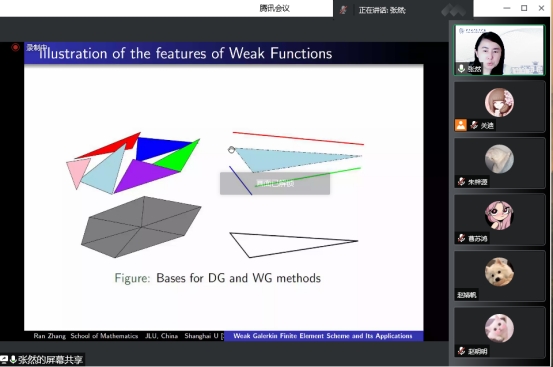Select the pink bunny avatar tile
The width and height of the screenshot is (553, 367).
(x=499, y=332)
